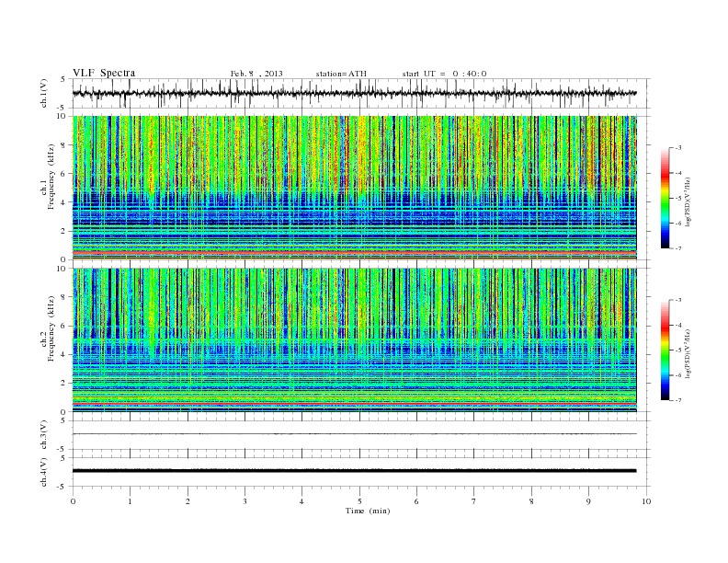Image resolution: width=728 pixels, height=563 pixels.
Task: Click the ch.1 waveform trace panel
Action: [x=361, y=93]
